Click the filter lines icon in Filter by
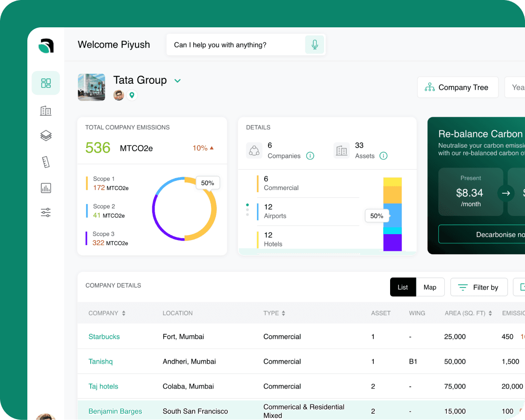The image size is (525, 420). point(463,287)
